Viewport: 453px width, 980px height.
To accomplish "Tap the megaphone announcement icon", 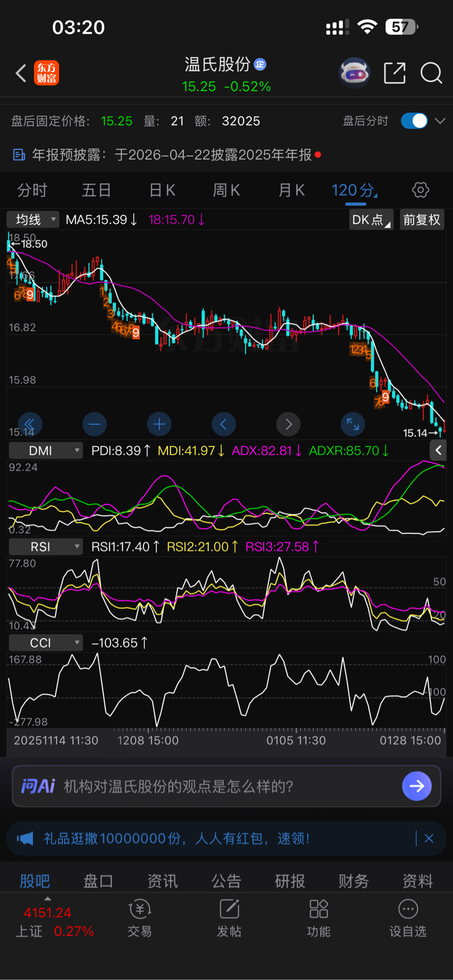I will coord(25,838).
